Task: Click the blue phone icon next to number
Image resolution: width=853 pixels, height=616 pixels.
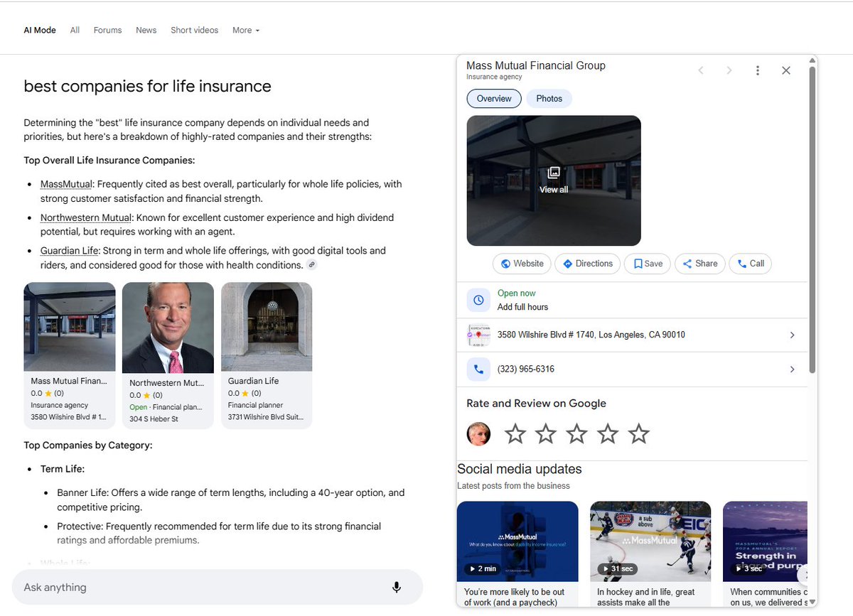Action: [478, 369]
